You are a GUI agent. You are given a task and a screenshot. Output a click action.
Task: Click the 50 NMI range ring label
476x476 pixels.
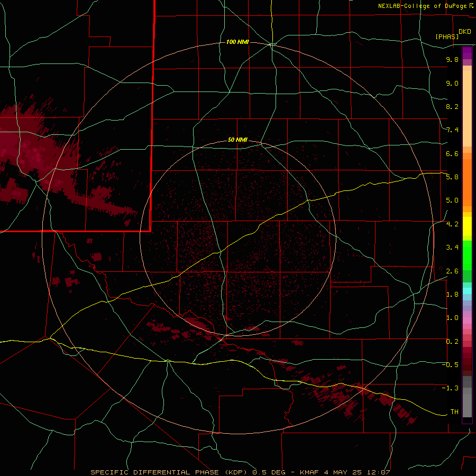click(x=237, y=140)
